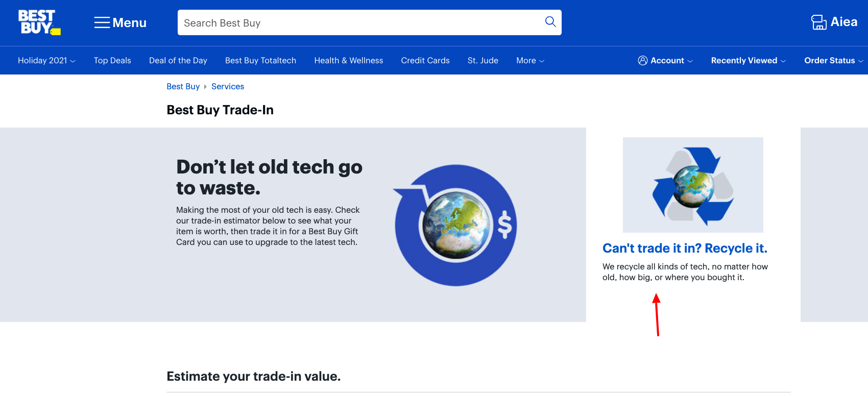Viewport: 868px width, 396px height.
Task: Open Health & Wellness section
Action: pos(349,60)
